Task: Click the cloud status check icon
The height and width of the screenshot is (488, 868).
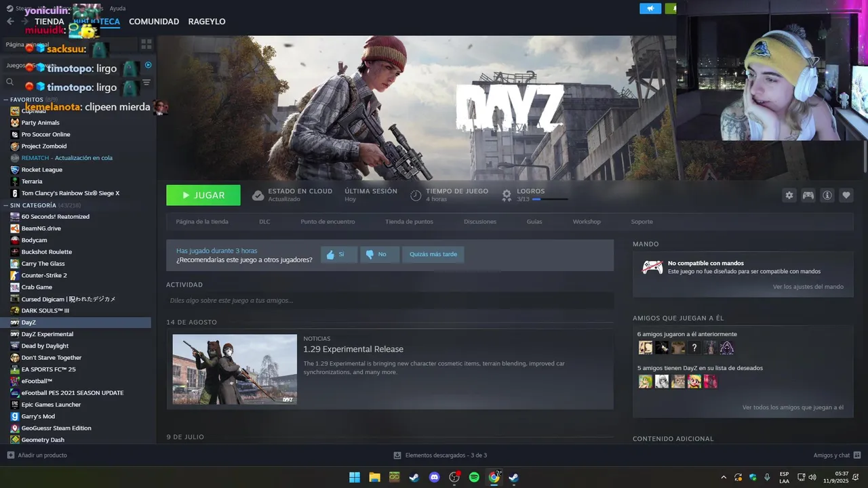Action: pos(258,195)
